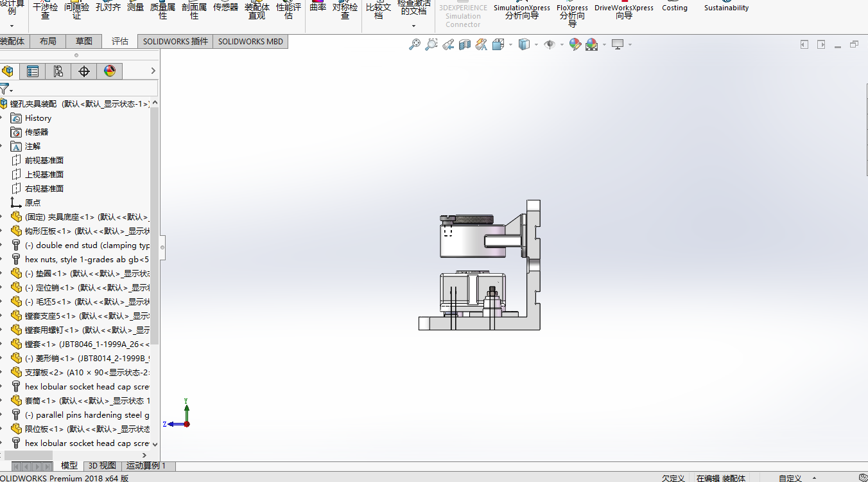Select 前视基准面 plane in feature tree
The image size is (868, 482).
click(44, 161)
